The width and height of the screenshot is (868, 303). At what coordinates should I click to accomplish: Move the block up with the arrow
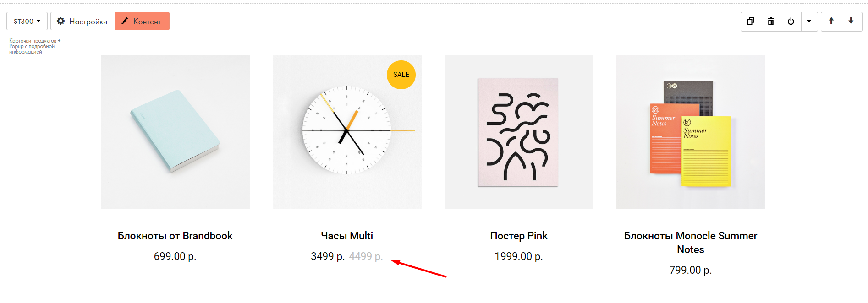pos(831,21)
